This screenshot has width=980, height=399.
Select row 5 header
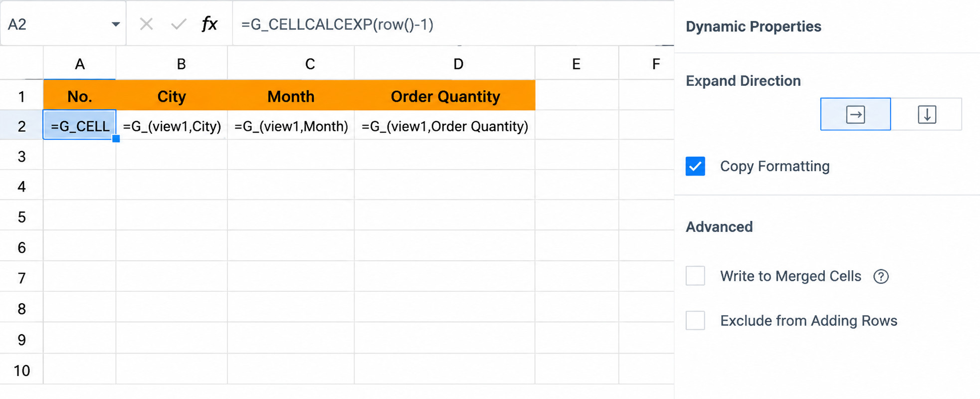(21, 217)
